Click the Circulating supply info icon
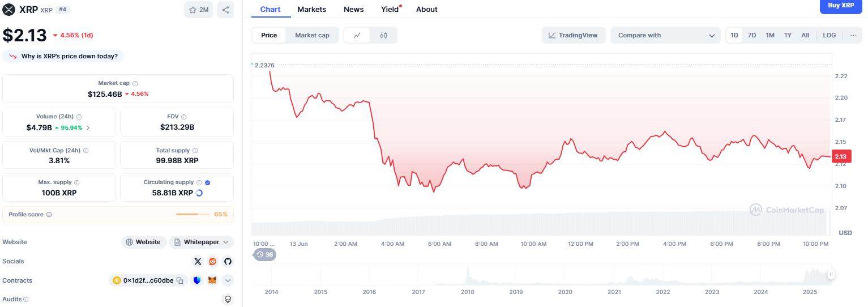This screenshot has height=307, width=868. point(199,182)
